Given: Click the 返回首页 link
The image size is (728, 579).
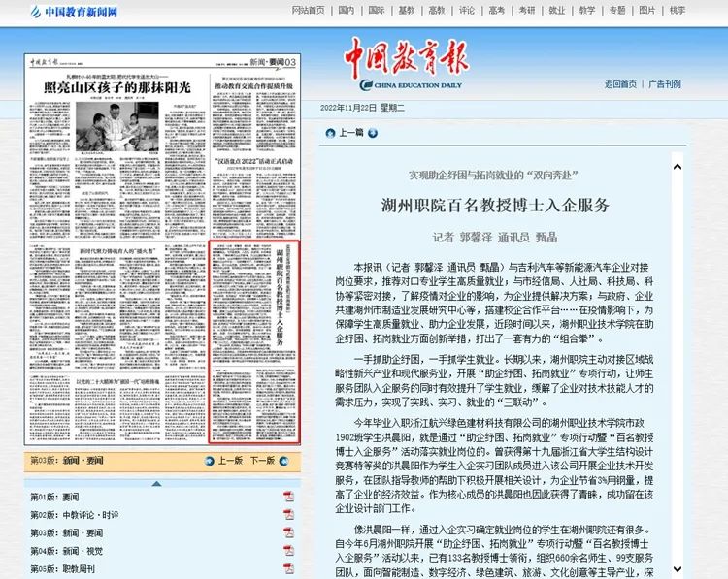Looking at the screenshot, I should click(x=621, y=84).
